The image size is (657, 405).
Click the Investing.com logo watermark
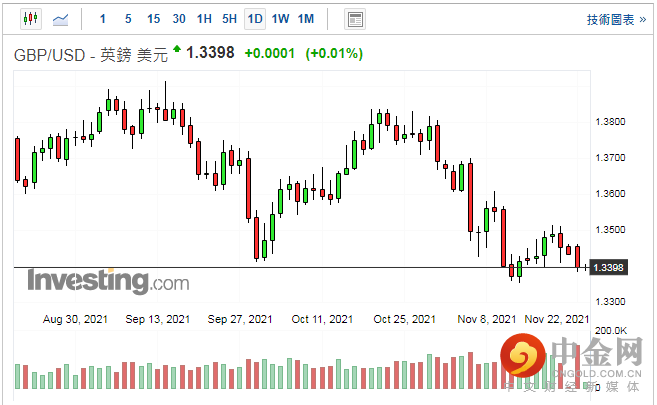pos(107,282)
